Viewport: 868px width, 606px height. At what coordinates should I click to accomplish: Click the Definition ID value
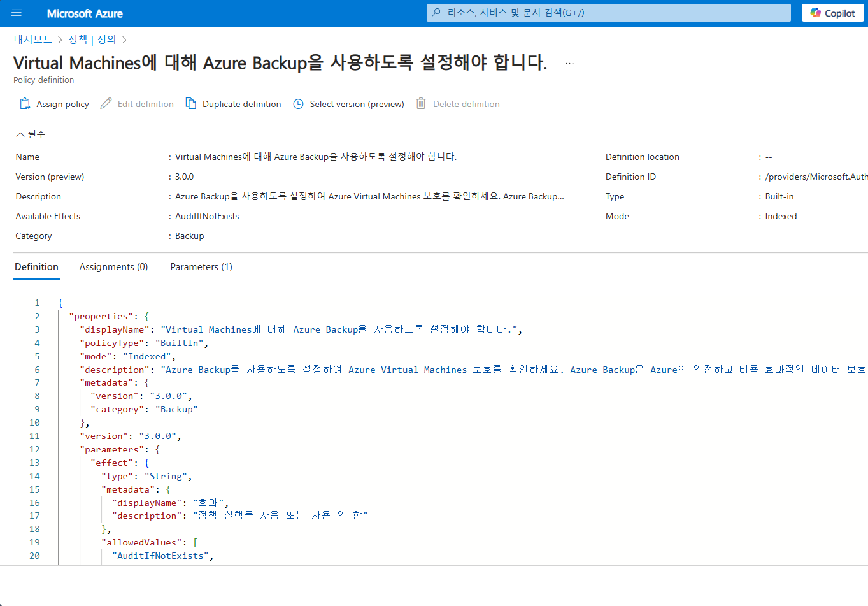click(x=816, y=177)
